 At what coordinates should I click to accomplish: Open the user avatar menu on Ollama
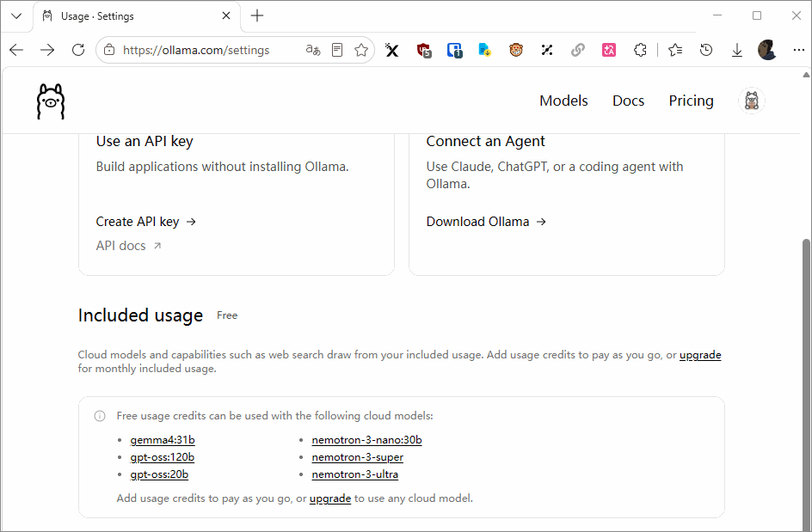(752, 101)
